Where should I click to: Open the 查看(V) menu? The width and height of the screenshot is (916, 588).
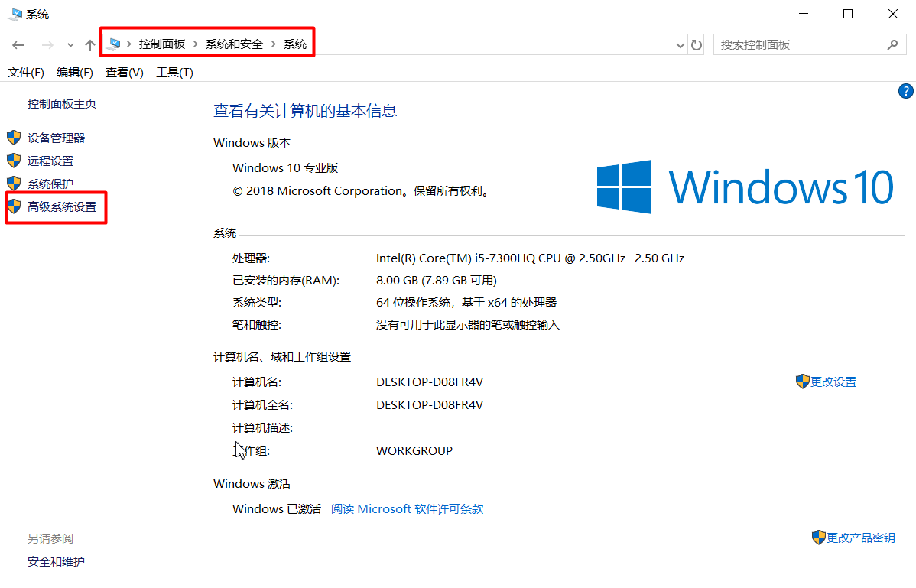pyautogui.click(x=125, y=73)
